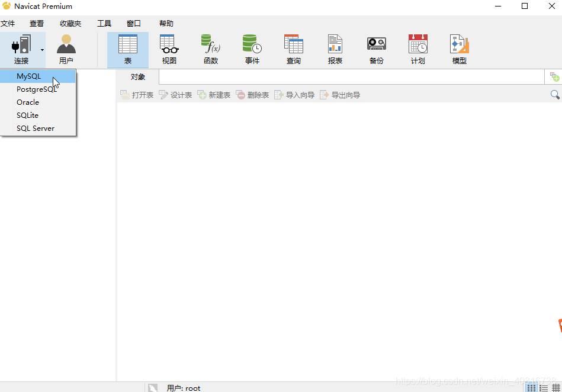Expand the Connection dropdown arrow

[42, 50]
